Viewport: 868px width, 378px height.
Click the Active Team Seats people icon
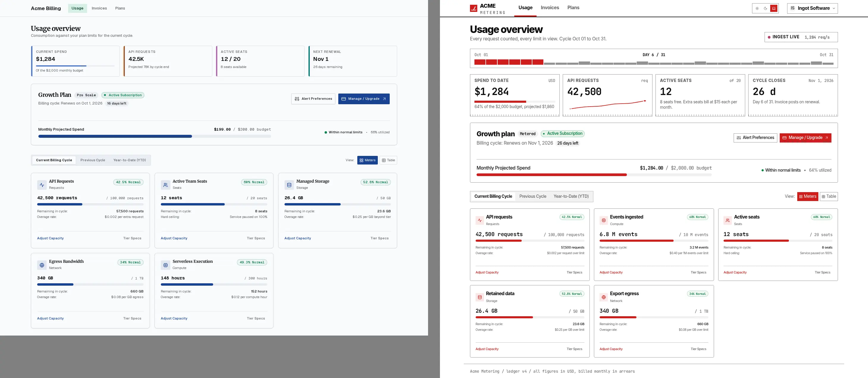[x=166, y=185]
